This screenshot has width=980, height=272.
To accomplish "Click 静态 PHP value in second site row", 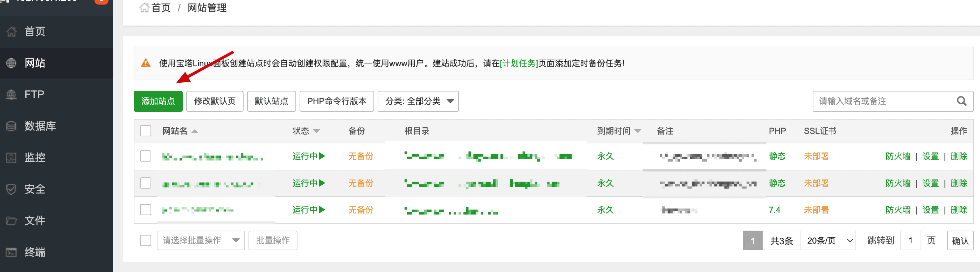I will [x=777, y=183].
